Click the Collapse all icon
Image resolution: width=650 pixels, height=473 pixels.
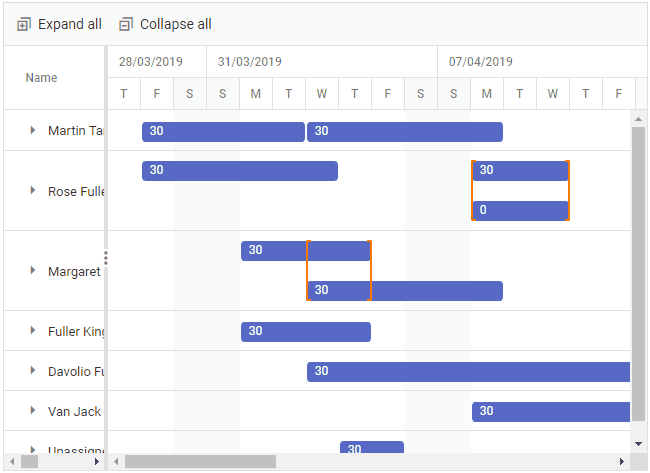click(x=126, y=24)
